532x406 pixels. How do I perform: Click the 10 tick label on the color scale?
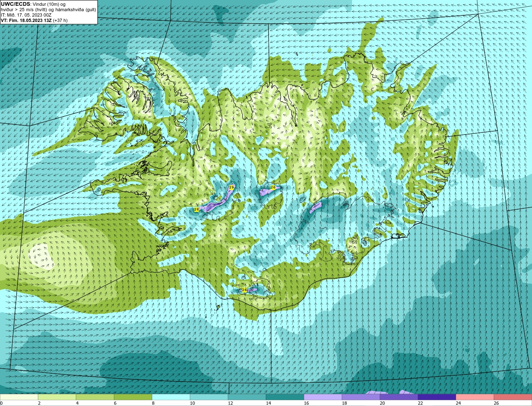(192, 403)
